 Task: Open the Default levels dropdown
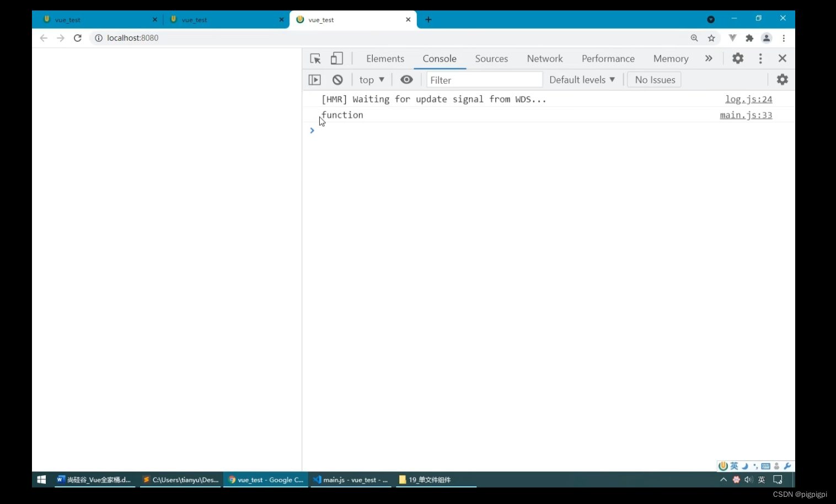tap(582, 79)
